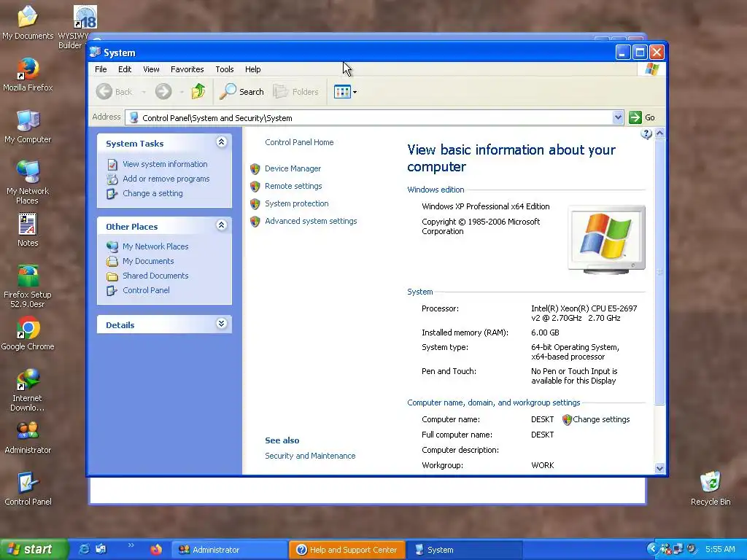The height and width of the screenshot is (560, 747).
Task: Open the File menu
Action: [101, 69]
